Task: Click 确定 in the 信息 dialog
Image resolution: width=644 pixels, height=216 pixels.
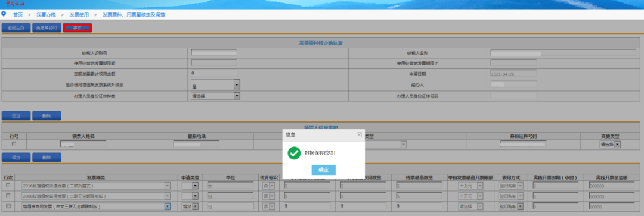Action: point(324,170)
